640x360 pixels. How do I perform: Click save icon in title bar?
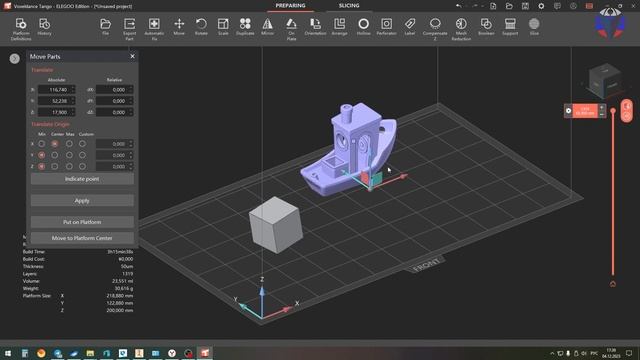pos(525,6)
